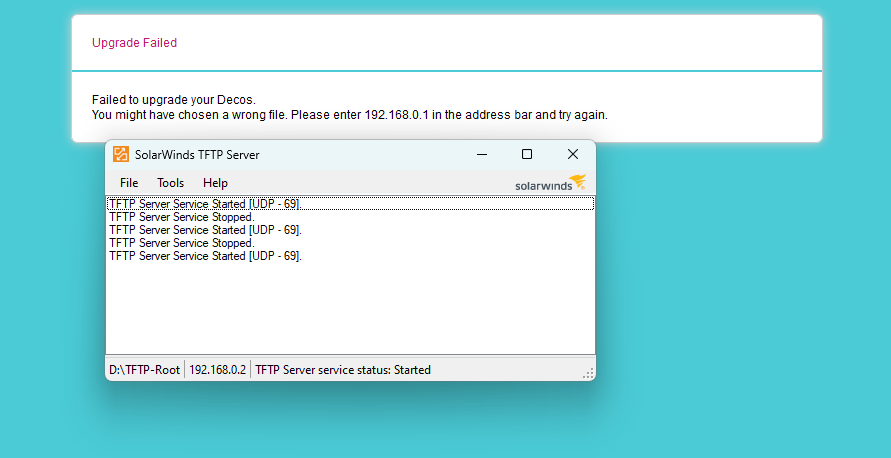Select the fourth log line 'TFTP Server Service Stopped.'
The height and width of the screenshot is (458, 891).
point(182,243)
